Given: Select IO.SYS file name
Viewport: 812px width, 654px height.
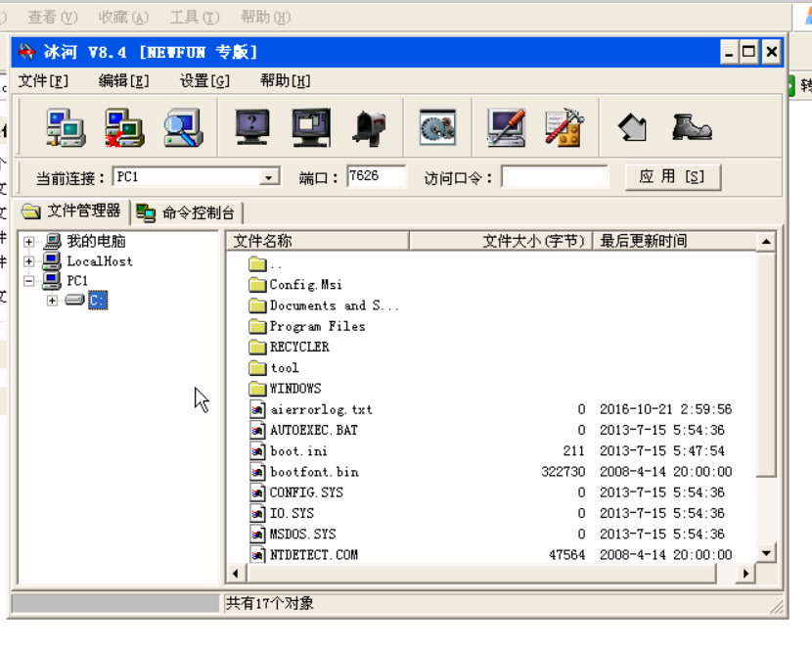Looking at the screenshot, I should 293,513.
